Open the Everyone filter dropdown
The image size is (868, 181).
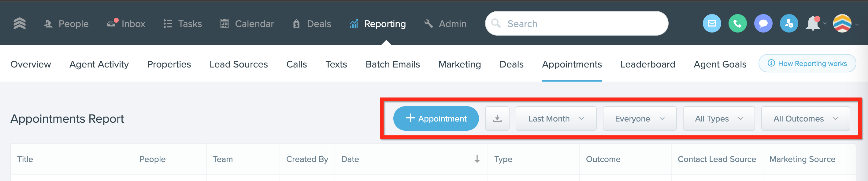point(639,118)
